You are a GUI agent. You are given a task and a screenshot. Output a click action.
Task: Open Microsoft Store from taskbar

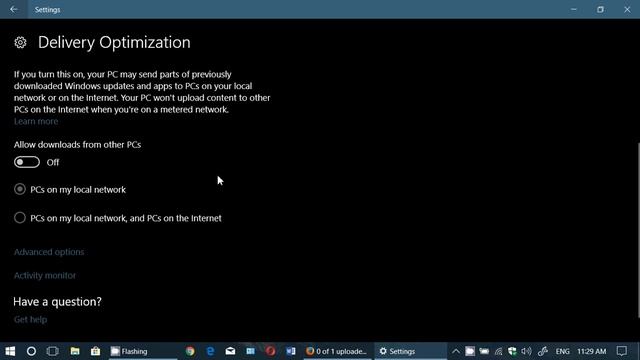(x=96, y=351)
